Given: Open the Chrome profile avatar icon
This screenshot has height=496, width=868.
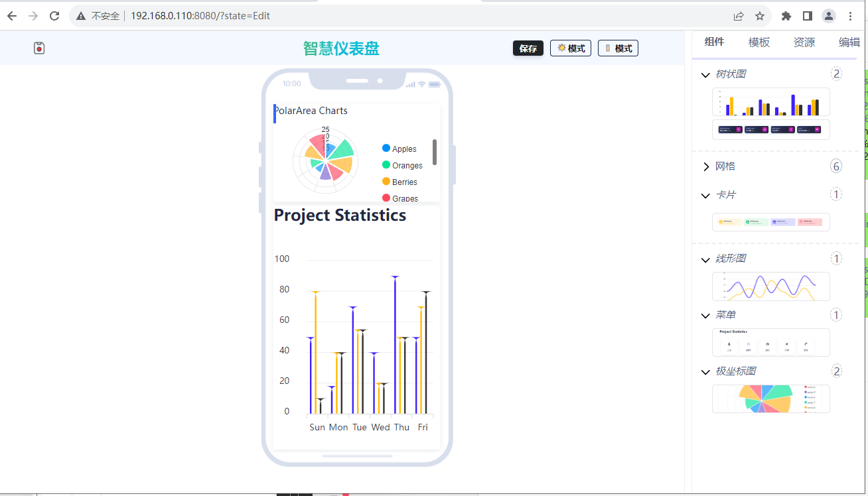Looking at the screenshot, I should (x=829, y=16).
